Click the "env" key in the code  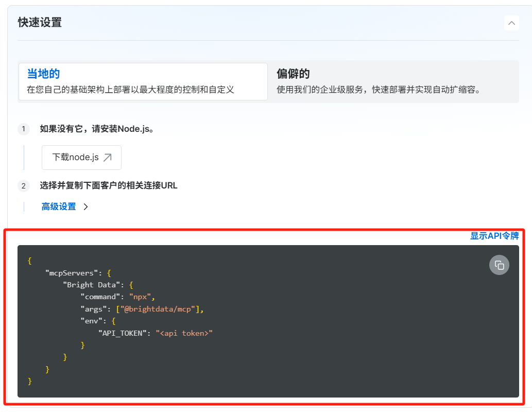[x=92, y=321]
